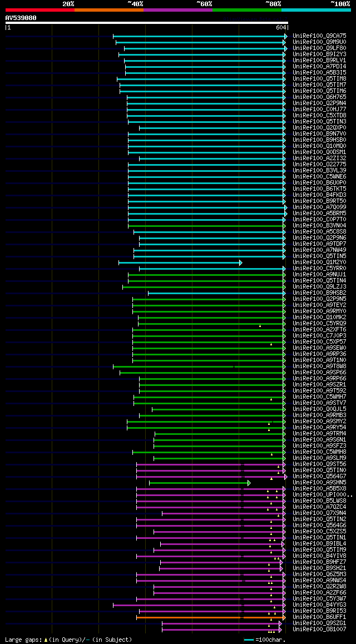The width and height of the screenshot is (356, 644).
Task: Select label UniRef100_Q0QJL5
Action: click(x=319, y=409)
